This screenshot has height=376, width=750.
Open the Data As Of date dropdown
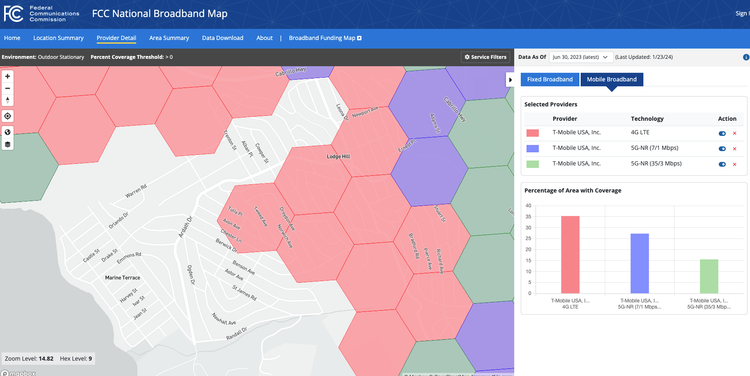pyautogui.click(x=581, y=57)
